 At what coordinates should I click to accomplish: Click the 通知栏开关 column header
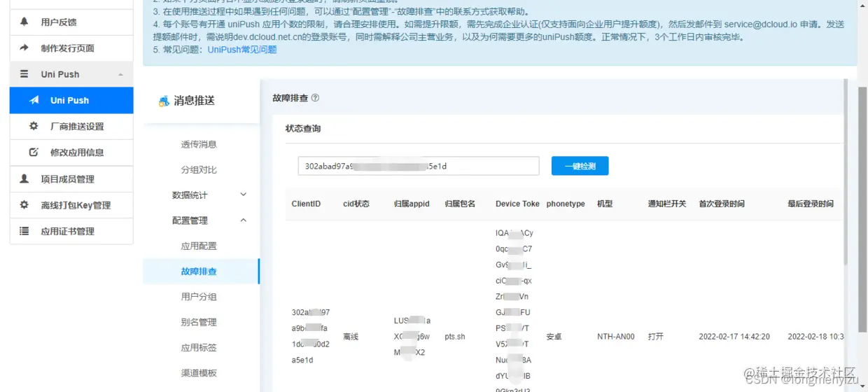668,204
